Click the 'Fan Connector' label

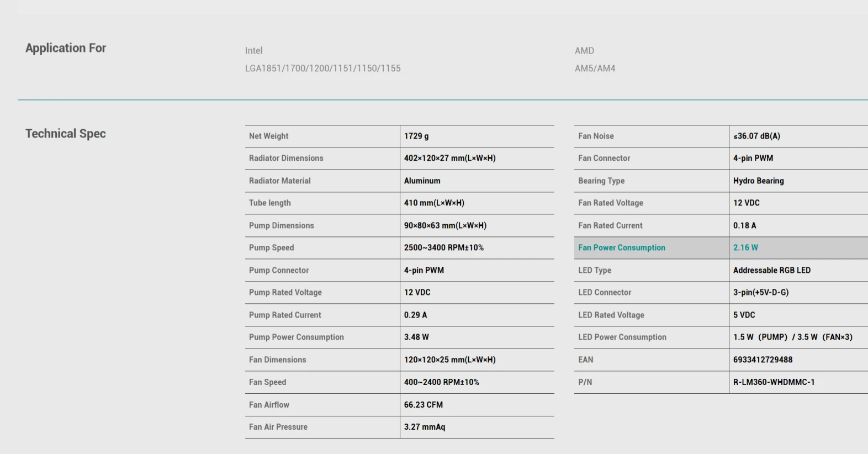604,158
